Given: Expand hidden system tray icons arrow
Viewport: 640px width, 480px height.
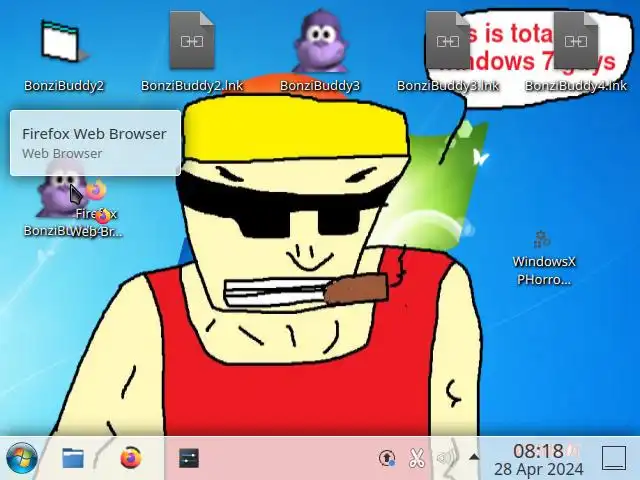Looking at the screenshot, I should click(474, 457).
